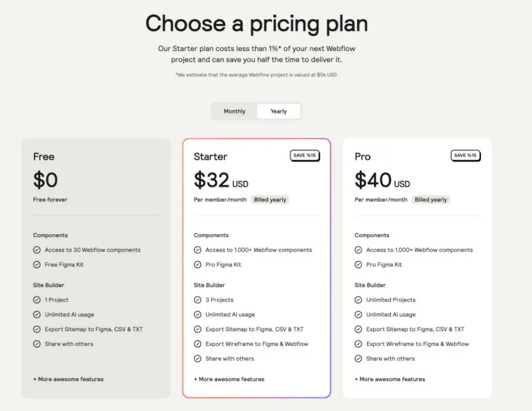The height and width of the screenshot is (411, 532).
Task: Click the 'SAVE %15' badge on Starter
Action: [x=305, y=155]
